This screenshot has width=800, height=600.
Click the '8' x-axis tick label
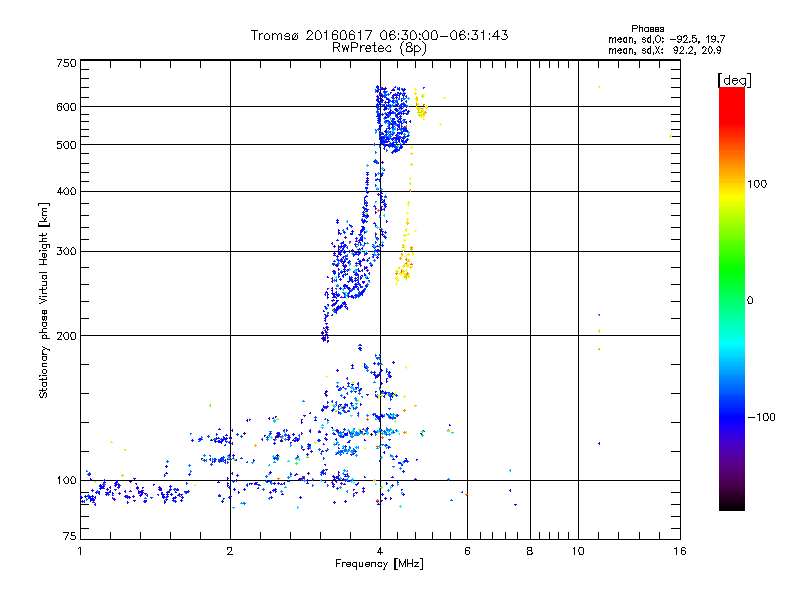[x=530, y=551]
